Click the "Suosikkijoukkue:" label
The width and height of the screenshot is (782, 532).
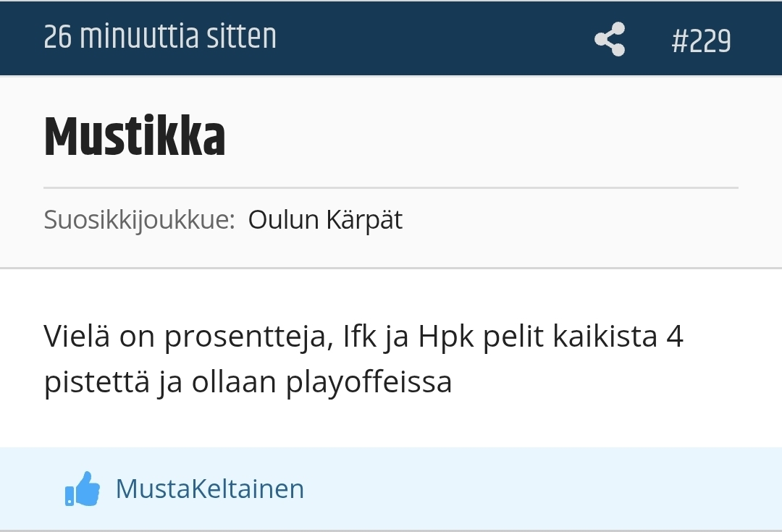tap(139, 219)
